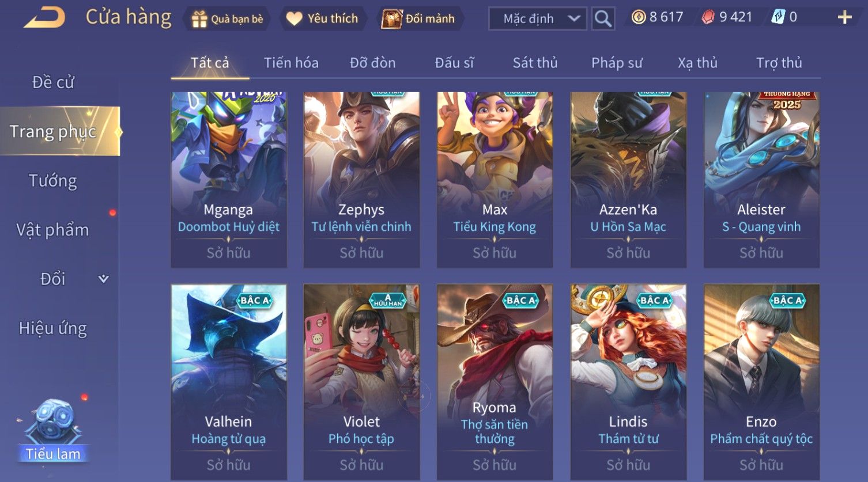Open the Vật phẩm sidebar section

tap(52, 230)
